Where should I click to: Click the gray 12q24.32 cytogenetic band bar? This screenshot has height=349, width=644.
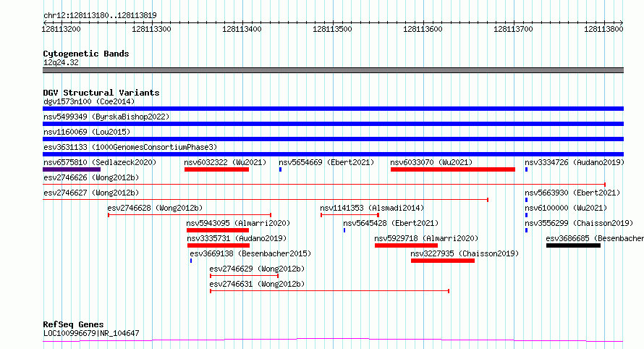333,70
